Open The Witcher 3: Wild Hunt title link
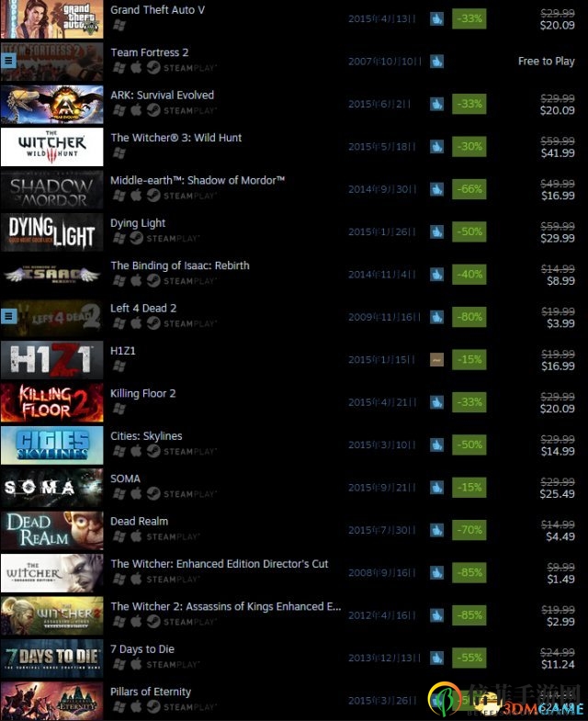 coord(175,138)
